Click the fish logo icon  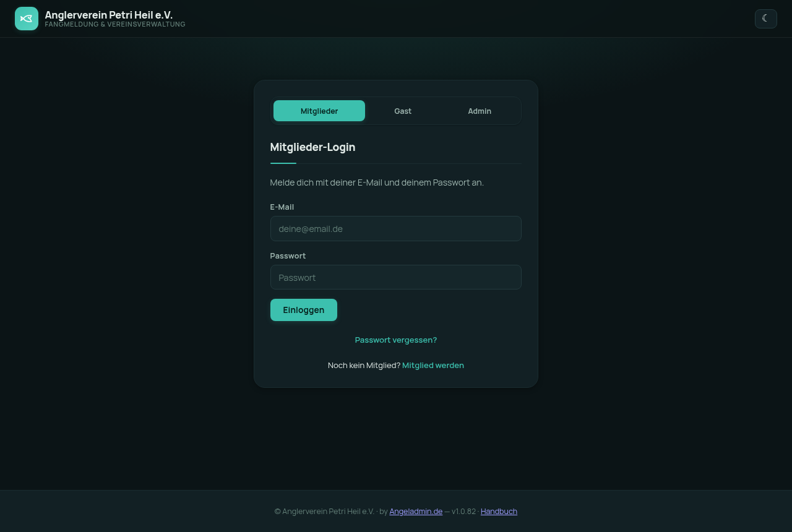[x=27, y=19]
